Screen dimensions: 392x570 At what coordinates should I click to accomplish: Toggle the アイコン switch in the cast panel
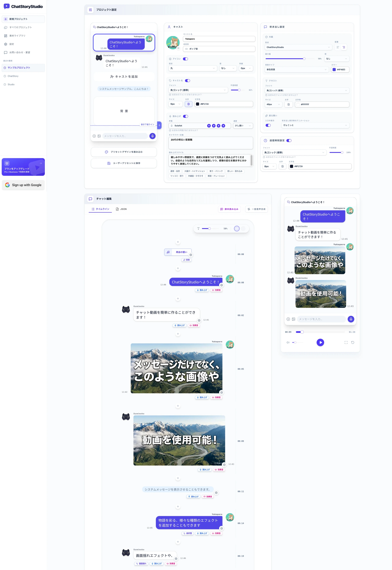click(x=185, y=59)
